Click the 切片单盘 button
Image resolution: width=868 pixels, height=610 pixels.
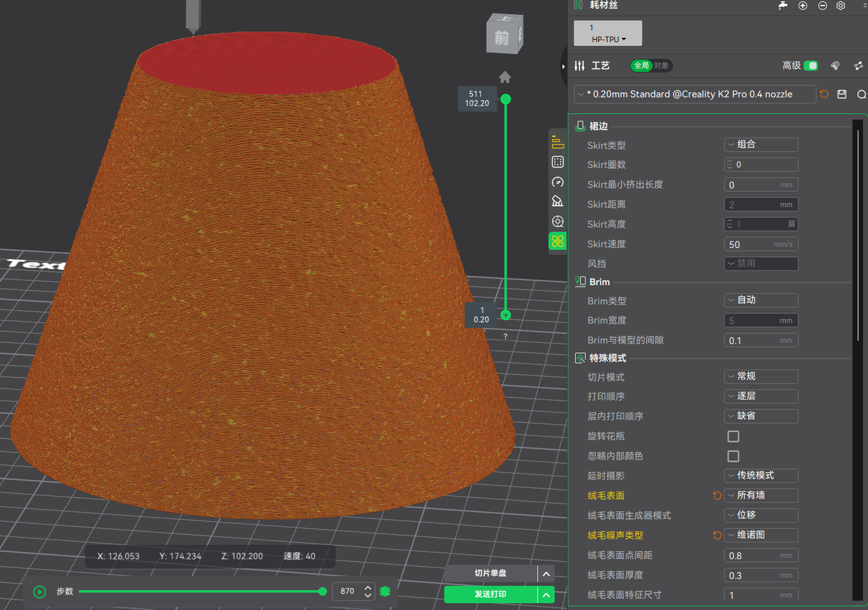490,573
